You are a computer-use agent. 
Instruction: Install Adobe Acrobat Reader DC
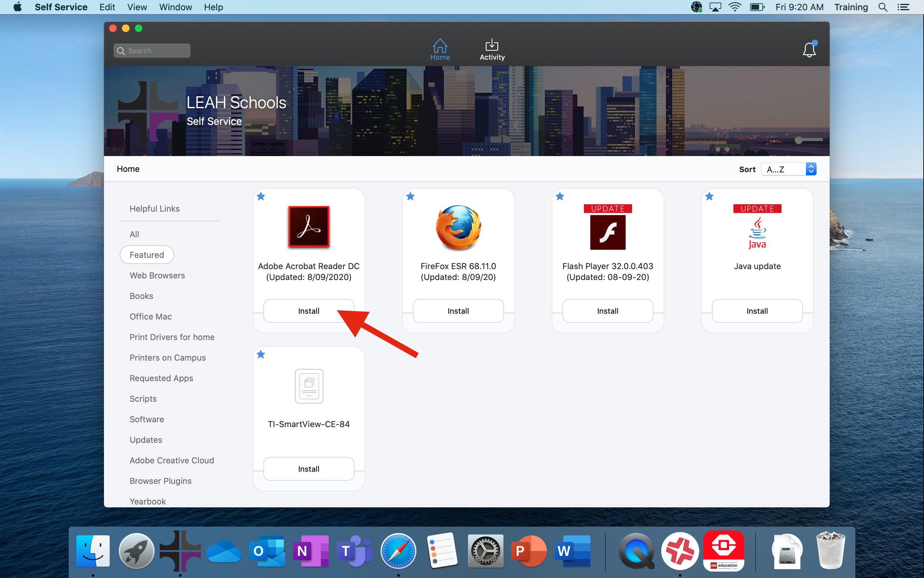click(309, 311)
